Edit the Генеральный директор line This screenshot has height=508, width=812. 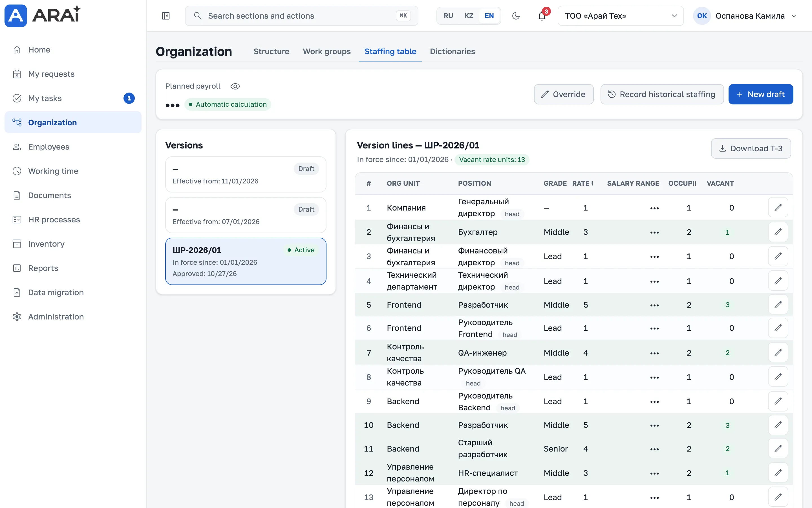pos(778,208)
